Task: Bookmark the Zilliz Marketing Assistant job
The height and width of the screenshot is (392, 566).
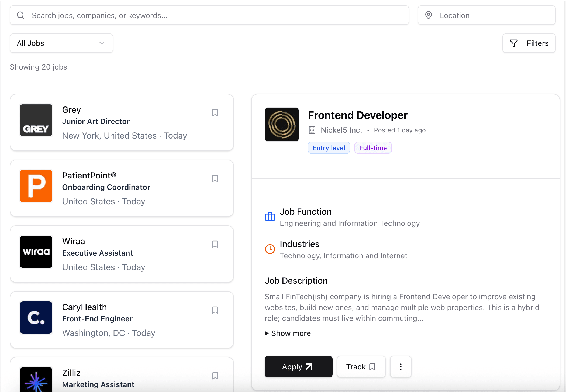Action: [x=215, y=376]
